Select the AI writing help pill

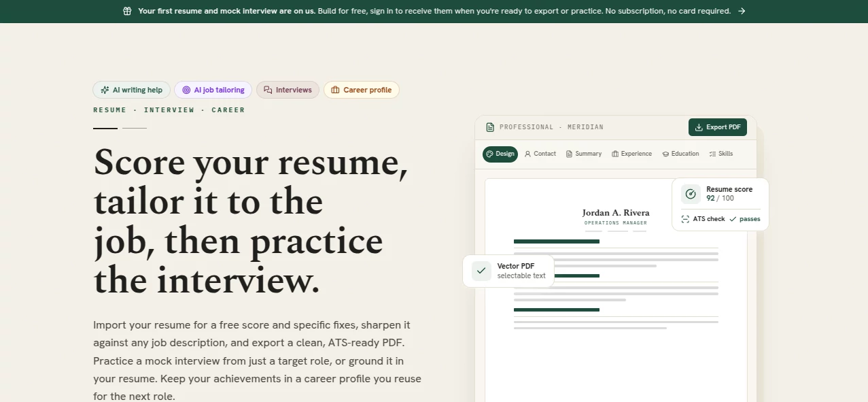click(132, 90)
